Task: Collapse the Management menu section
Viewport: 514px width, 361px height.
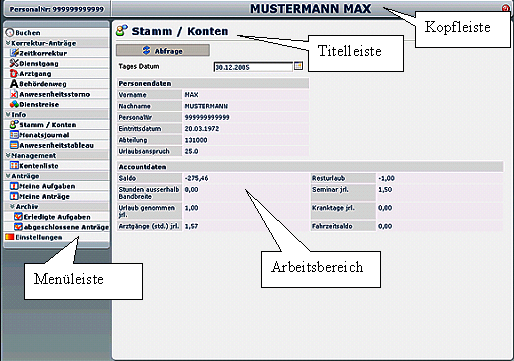Action: (8, 155)
